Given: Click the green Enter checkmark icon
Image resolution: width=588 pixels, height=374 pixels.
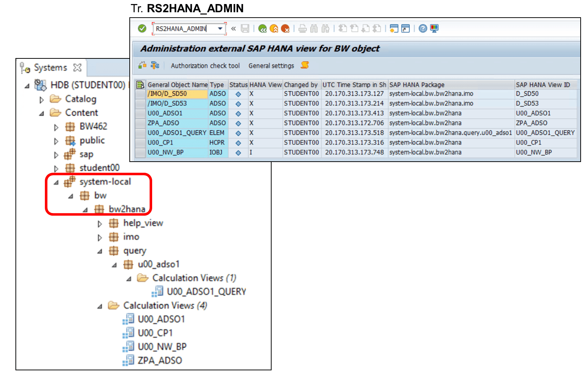Looking at the screenshot, I should [142, 28].
